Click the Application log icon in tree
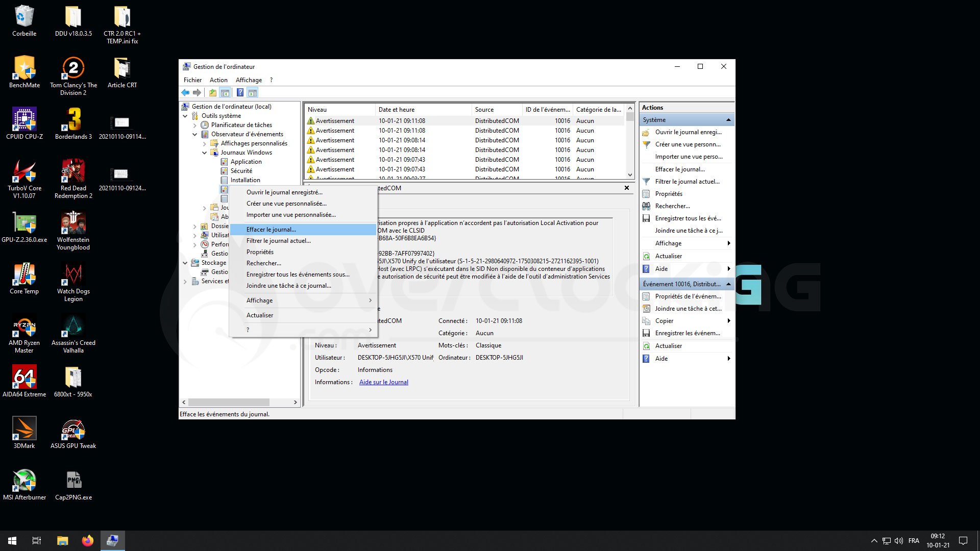The width and height of the screenshot is (980, 551). point(224,162)
